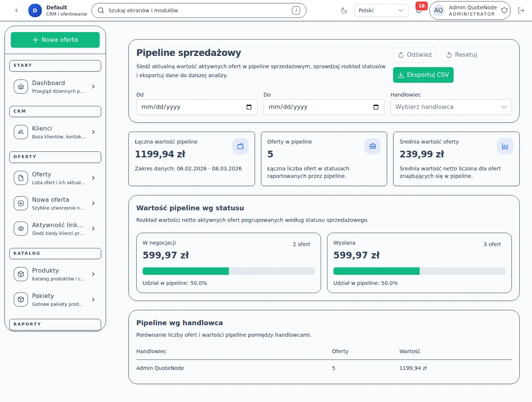Click the heart icon in the top bar
Viewport: 532px width, 402px height.
[x=504, y=10]
